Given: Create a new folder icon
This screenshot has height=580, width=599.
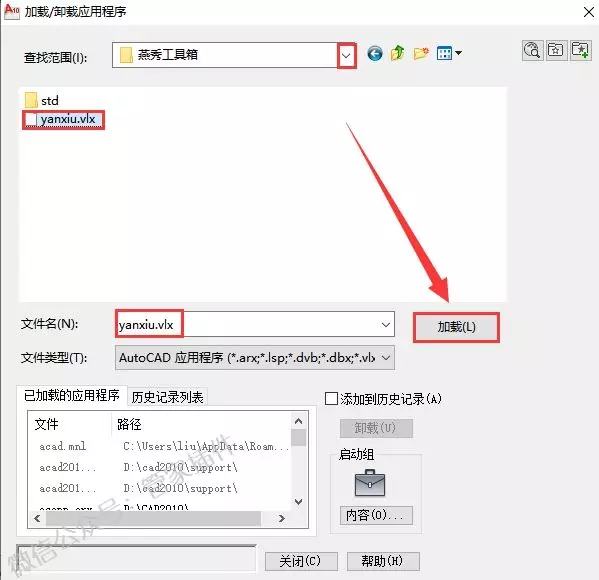Looking at the screenshot, I should point(421,53).
